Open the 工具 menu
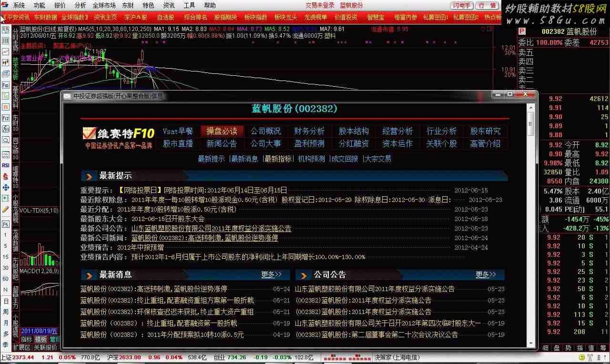Image resolution: width=610 pixels, height=364 pixels. coord(189,5)
